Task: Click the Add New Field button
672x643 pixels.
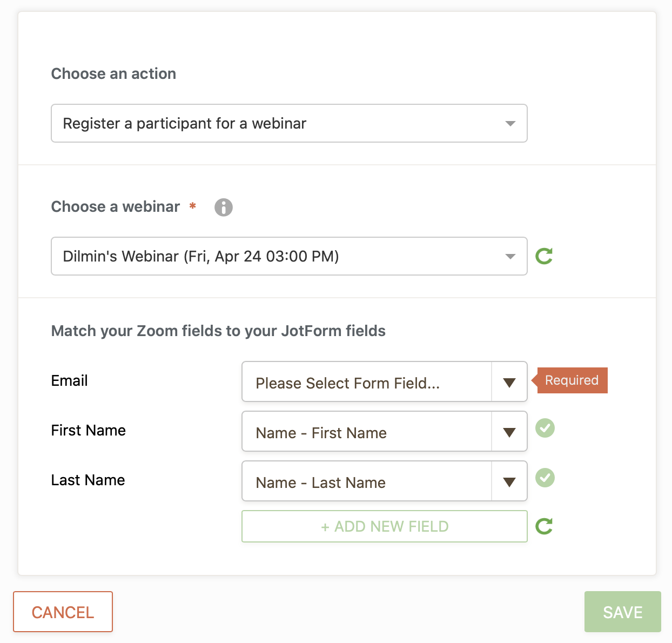Action: pos(384,526)
